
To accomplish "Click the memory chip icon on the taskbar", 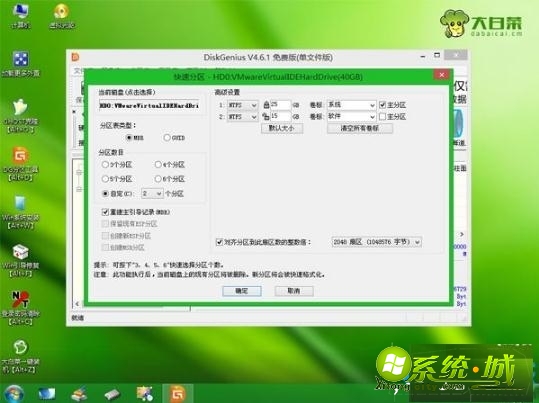I will [112, 394].
